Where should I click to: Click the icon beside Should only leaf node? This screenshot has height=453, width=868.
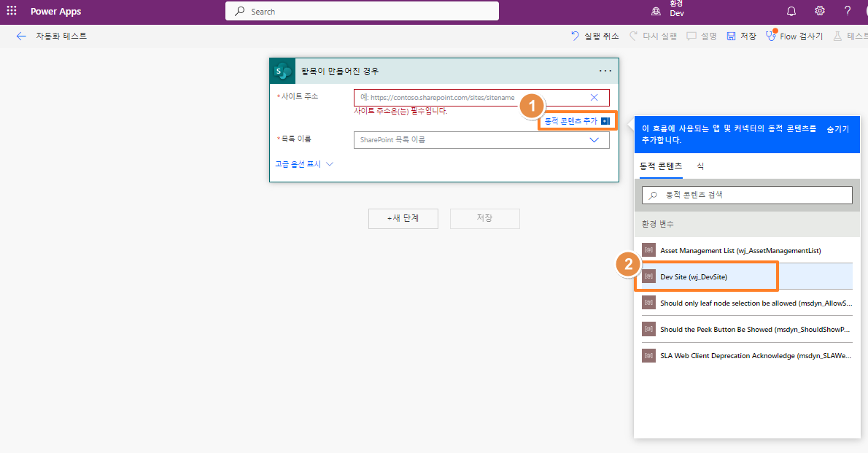pos(648,303)
